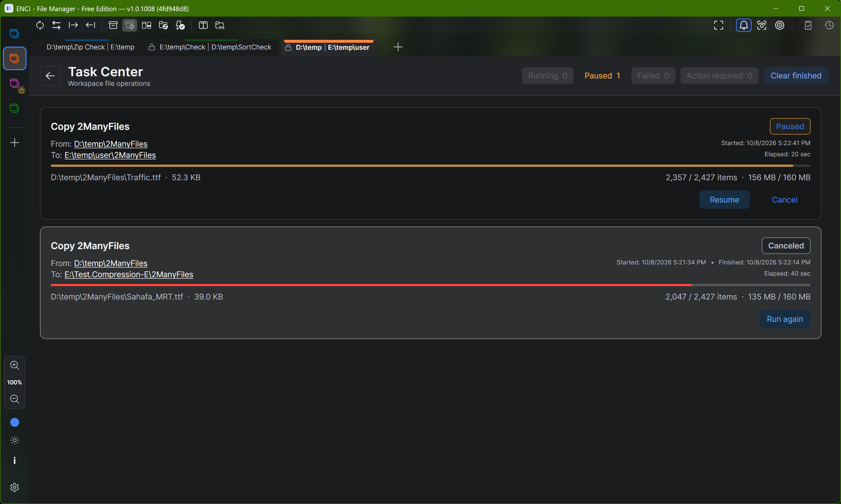Filter tasks by Paused 1
The height and width of the screenshot is (504, 841).
point(602,76)
